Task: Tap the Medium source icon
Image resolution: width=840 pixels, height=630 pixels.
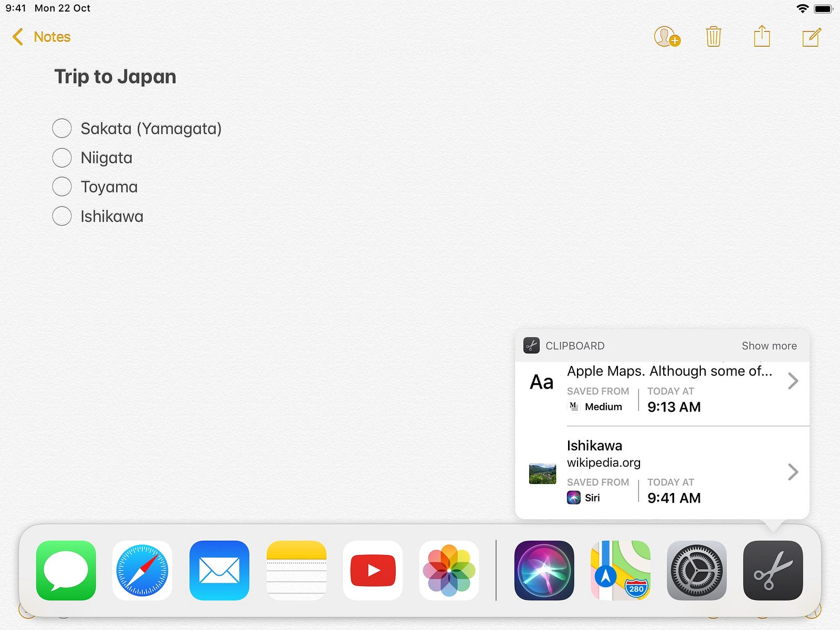Action: (574, 407)
